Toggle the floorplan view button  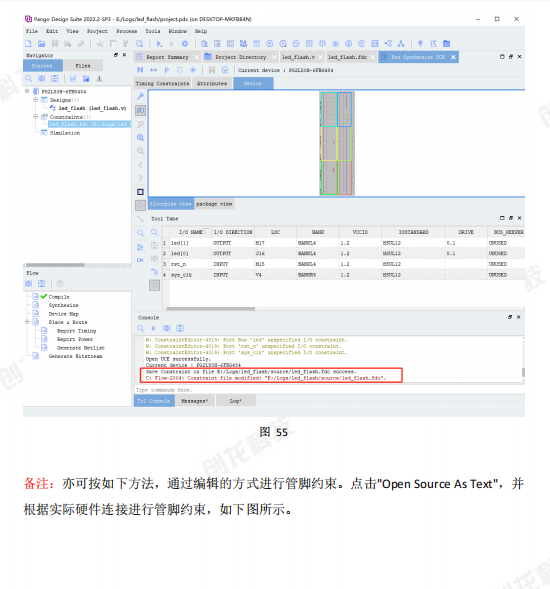click(171, 204)
